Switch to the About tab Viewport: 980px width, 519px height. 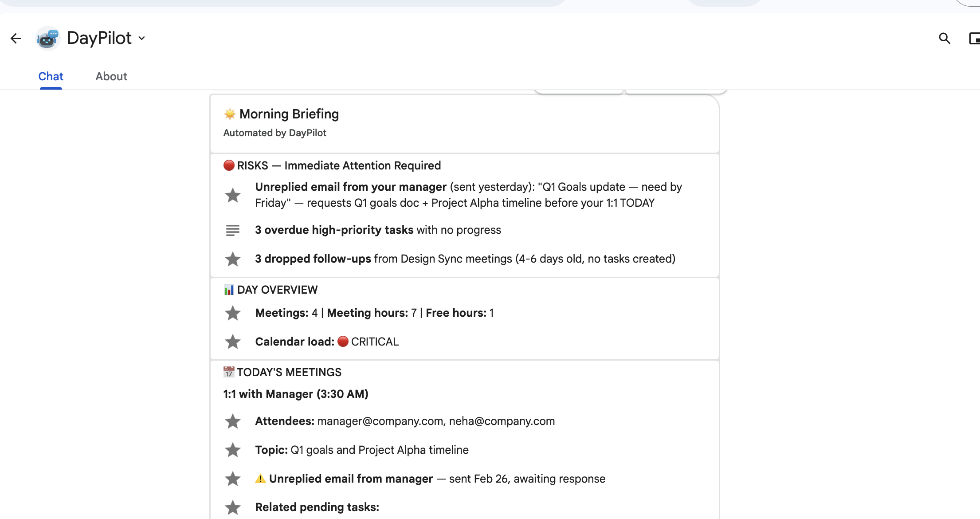pos(111,76)
